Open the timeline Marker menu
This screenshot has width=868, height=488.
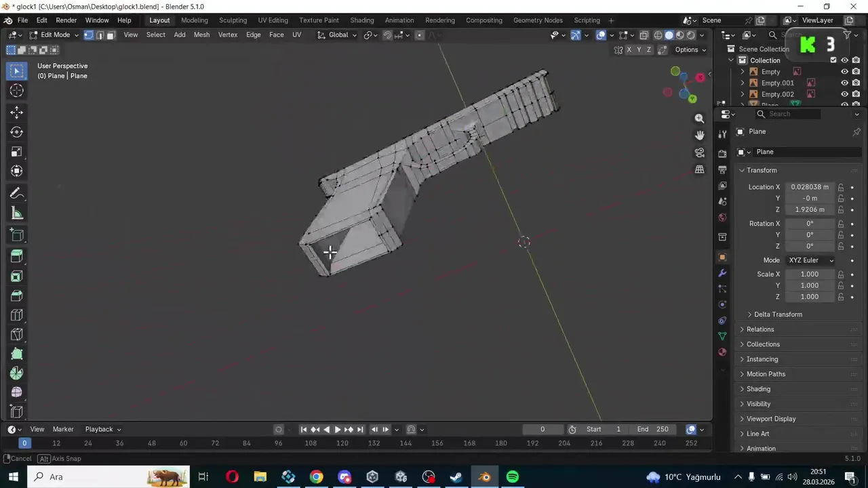(63, 429)
